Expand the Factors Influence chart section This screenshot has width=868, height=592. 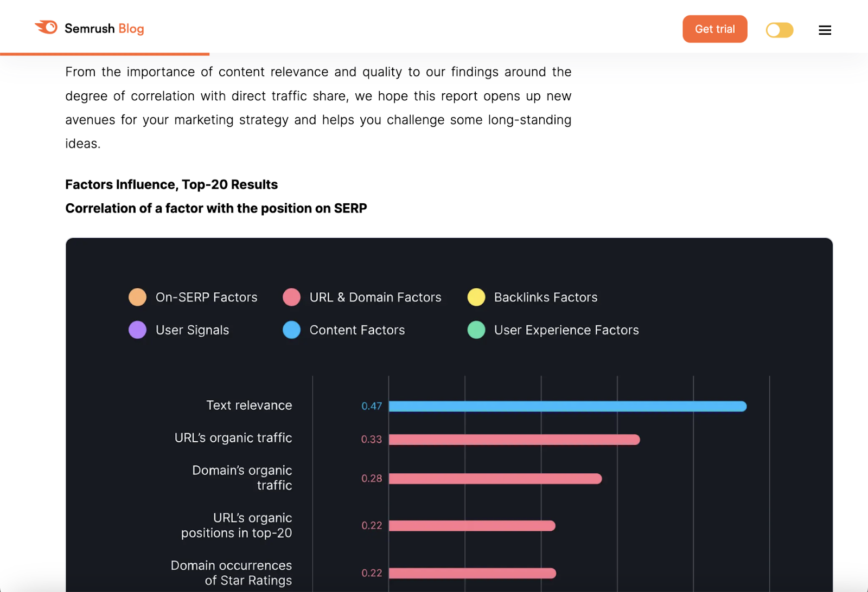click(449, 415)
